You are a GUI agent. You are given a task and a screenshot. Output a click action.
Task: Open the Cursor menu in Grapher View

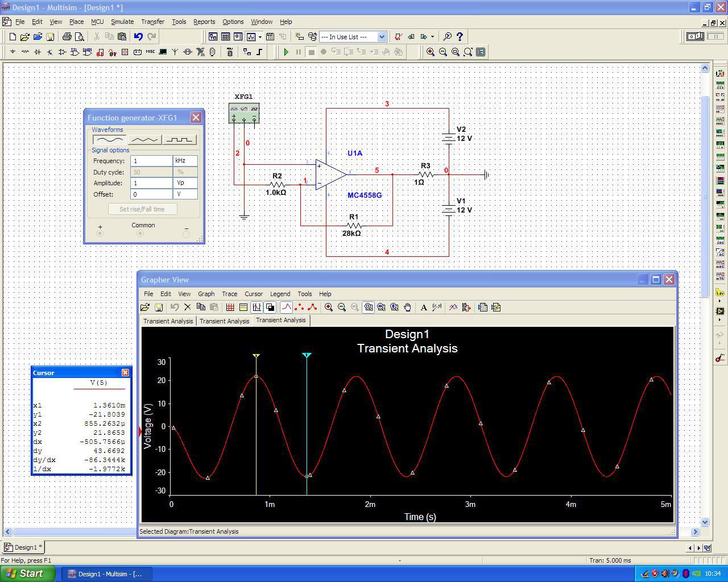click(253, 294)
